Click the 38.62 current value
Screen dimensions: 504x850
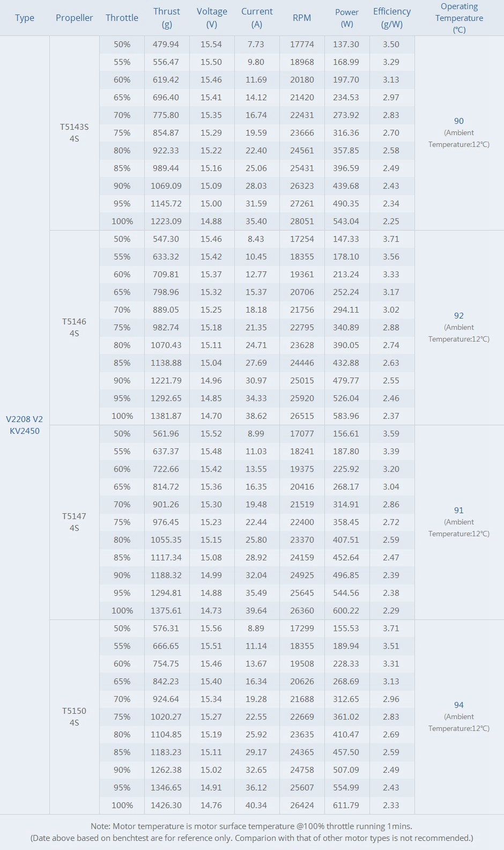[x=256, y=416]
